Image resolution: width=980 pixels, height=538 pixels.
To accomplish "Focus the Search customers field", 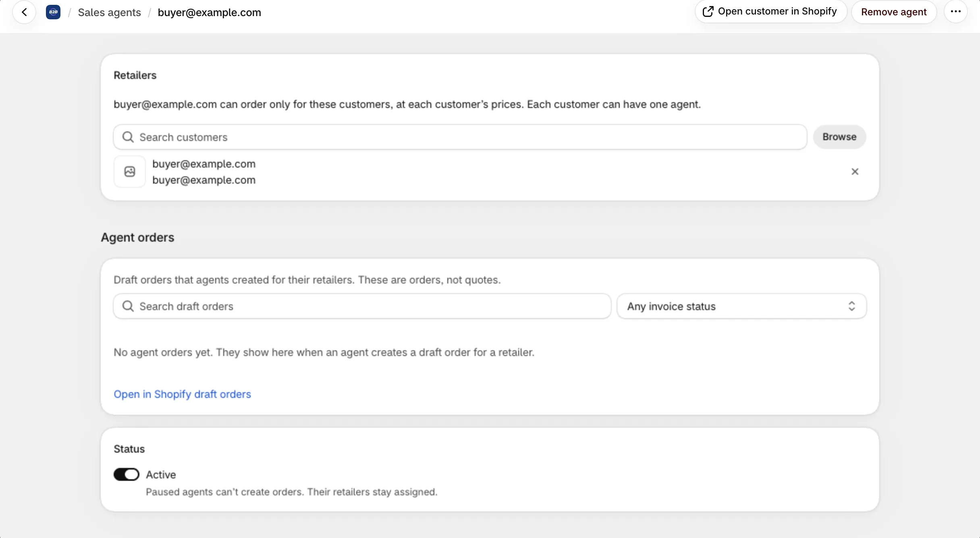I will [460, 137].
